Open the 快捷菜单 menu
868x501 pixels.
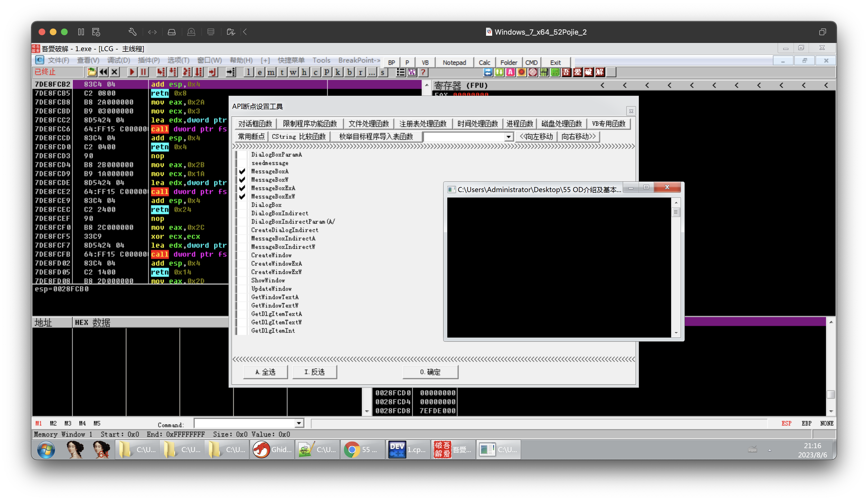click(x=291, y=60)
